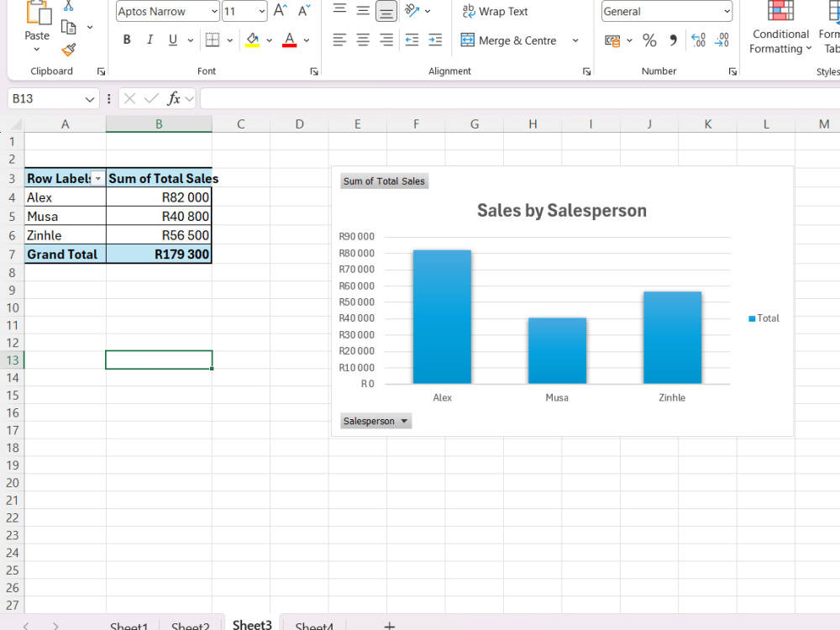Click the Cut scissors icon
Image resolution: width=840 pixels, height=630 pixels.
tap(69, 7)
